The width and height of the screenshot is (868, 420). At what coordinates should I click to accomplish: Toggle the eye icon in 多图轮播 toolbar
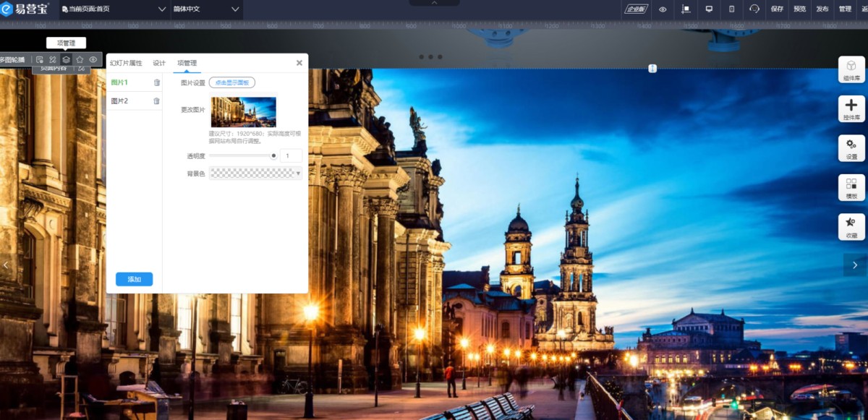[93, 59]
